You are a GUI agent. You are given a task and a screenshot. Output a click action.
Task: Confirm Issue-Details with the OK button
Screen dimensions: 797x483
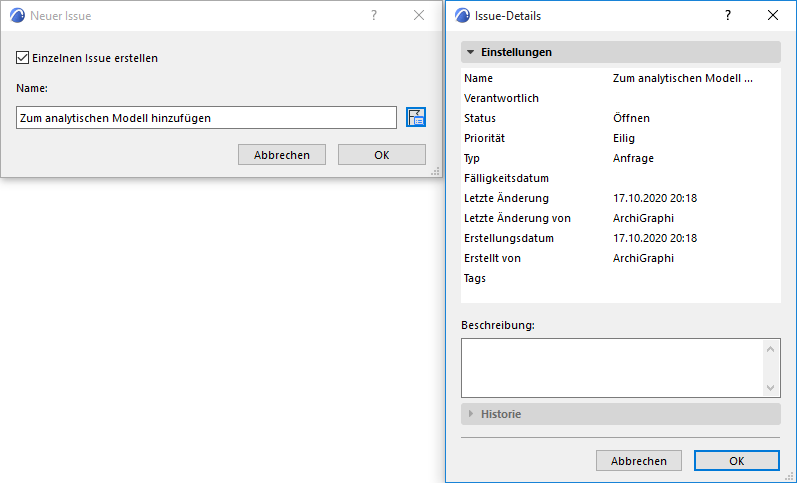(736, 461)
